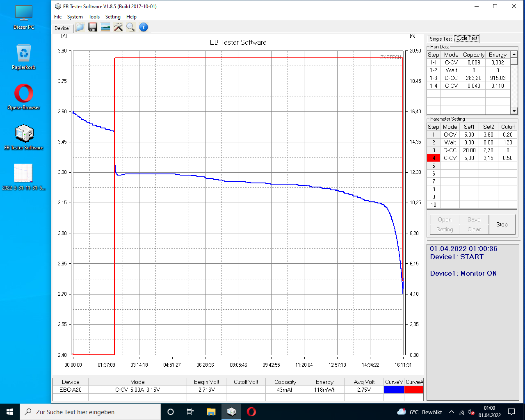Click the Device1 toolbar label
This screenshot has height=420, width=525.
pyautogui.click(x=63, y=28)
